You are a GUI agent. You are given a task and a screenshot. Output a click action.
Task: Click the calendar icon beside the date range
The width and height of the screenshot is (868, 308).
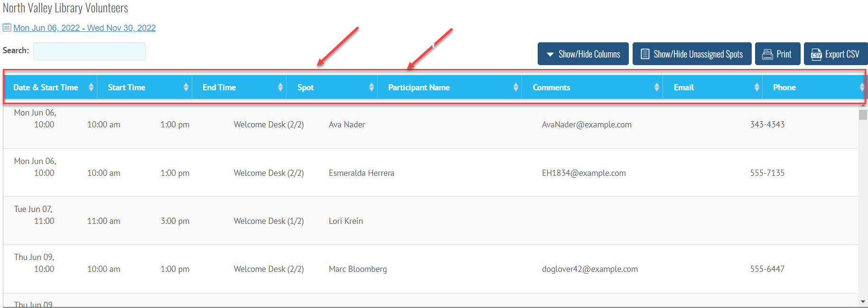click(7, 28)
